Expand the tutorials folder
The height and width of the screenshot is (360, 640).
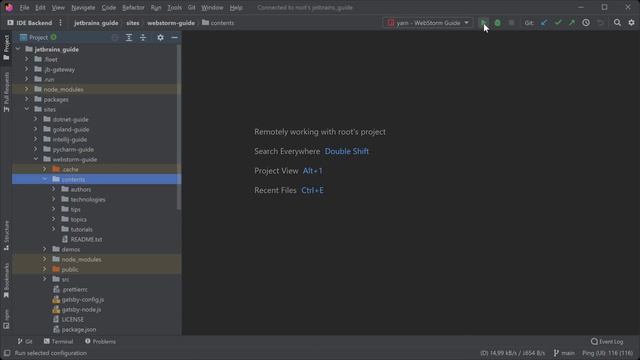click(54, 229)
